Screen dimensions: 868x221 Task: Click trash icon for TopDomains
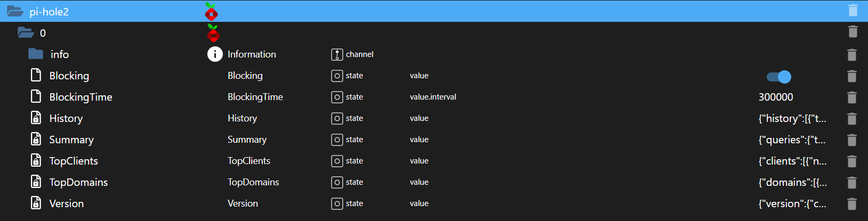(852, 183)
